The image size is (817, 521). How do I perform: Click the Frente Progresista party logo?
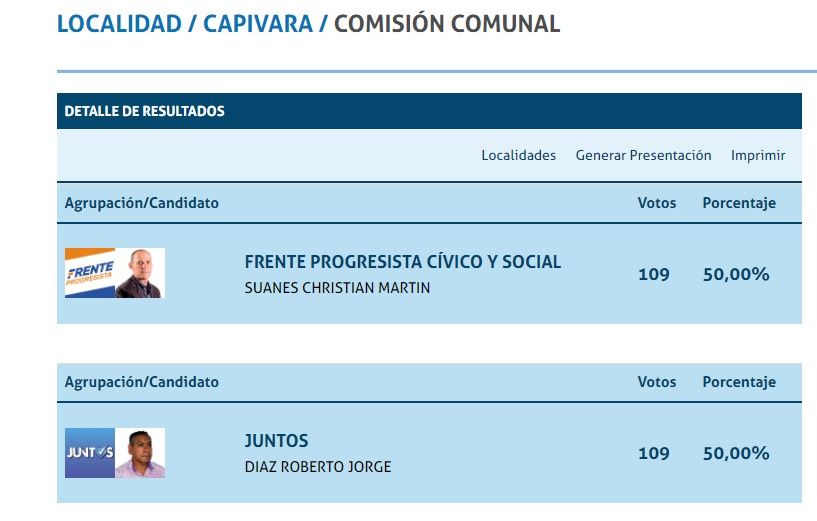tap(90, 273)
